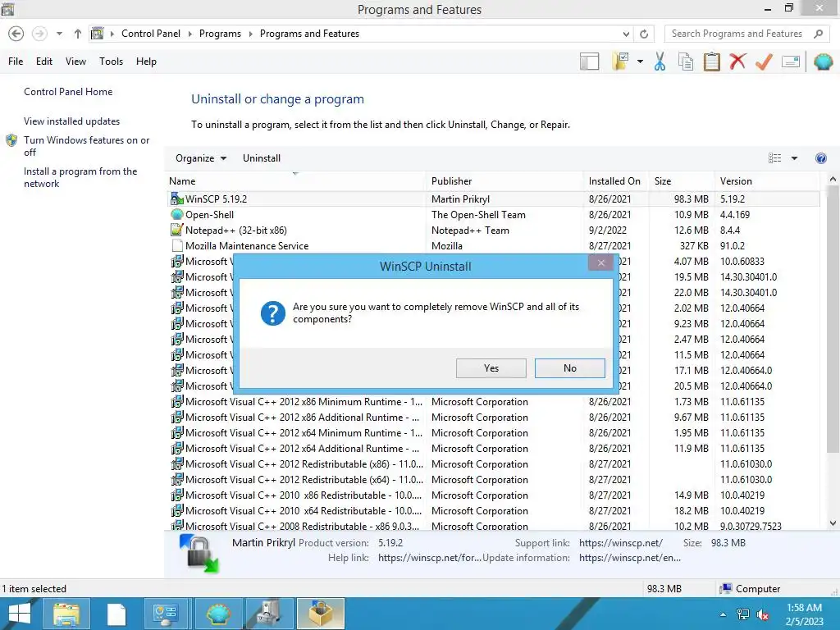Select the Open-Shell program row

click(493, 215)
